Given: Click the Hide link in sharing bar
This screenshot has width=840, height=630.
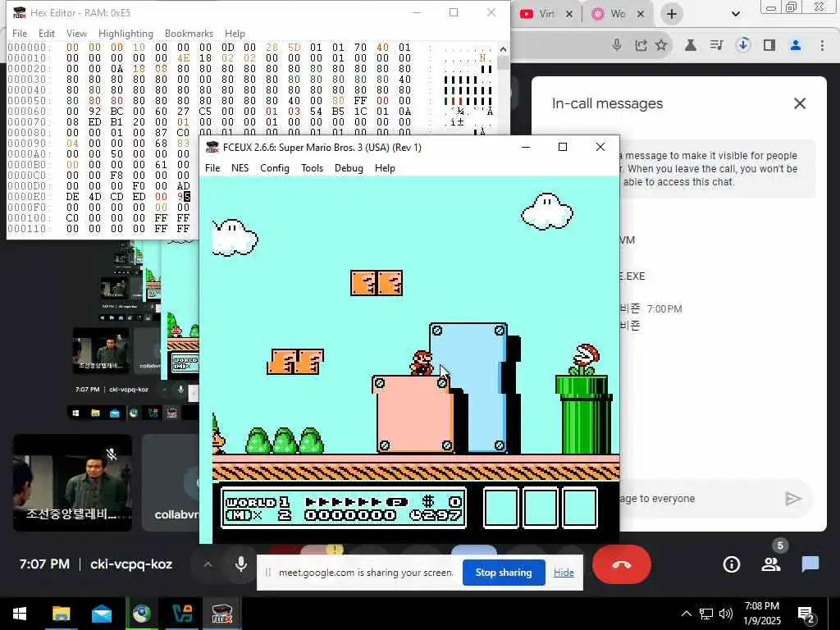Looking at the screenshot, I should click(x=564, y=573).
